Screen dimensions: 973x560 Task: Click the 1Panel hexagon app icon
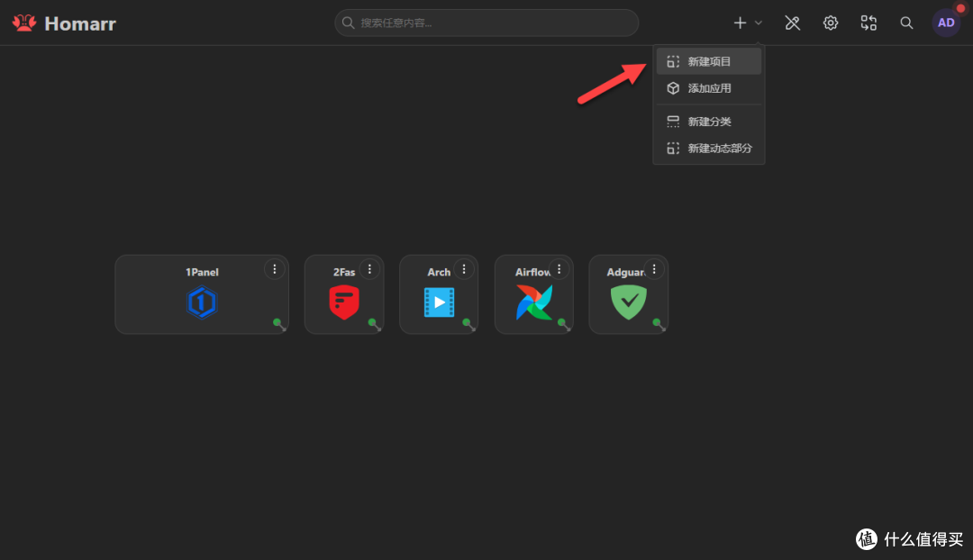(x=202, y=303)
